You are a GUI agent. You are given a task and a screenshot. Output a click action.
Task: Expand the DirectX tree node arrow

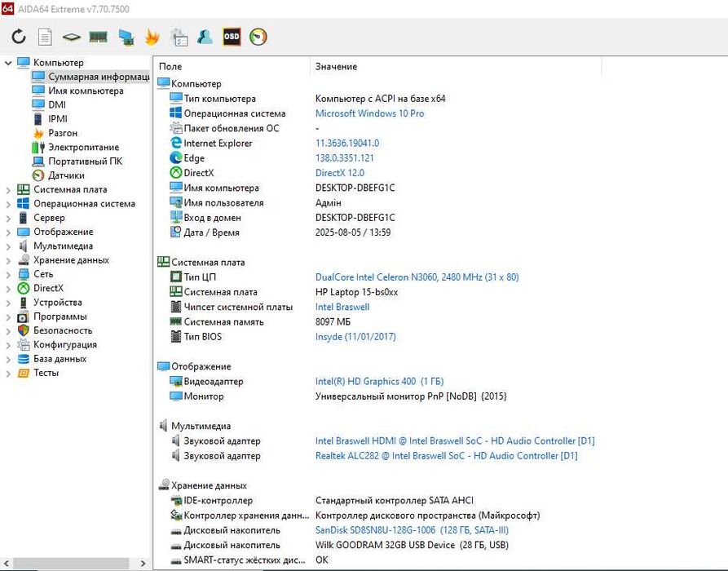point(8,288)
